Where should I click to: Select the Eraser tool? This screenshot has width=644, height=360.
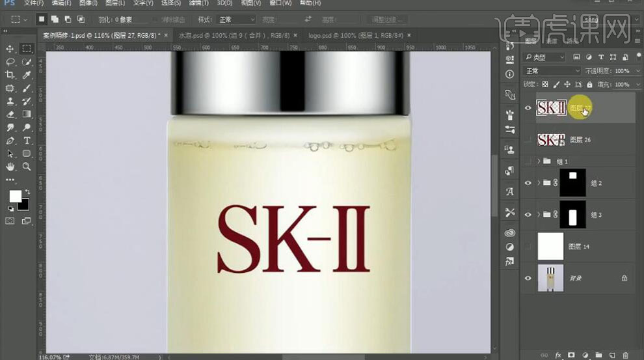pos(10,115)
